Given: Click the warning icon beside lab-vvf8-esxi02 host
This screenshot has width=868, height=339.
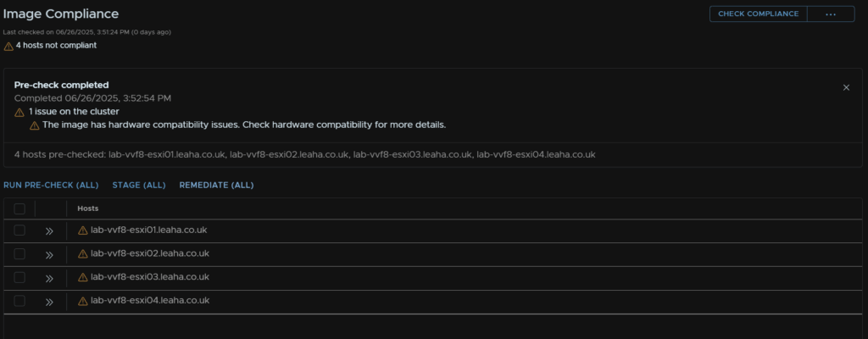Looking at the screenshot, I should click(x=83, y=253).
